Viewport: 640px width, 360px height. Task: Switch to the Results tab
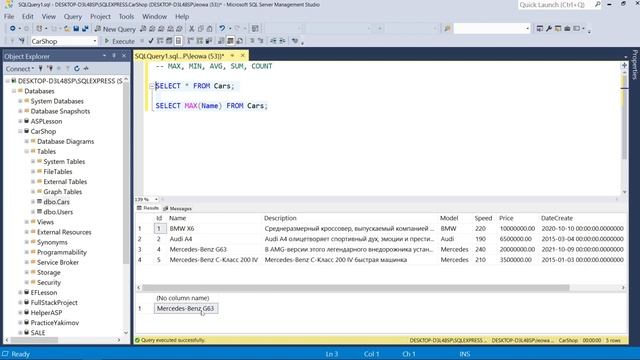coord(148,208)
